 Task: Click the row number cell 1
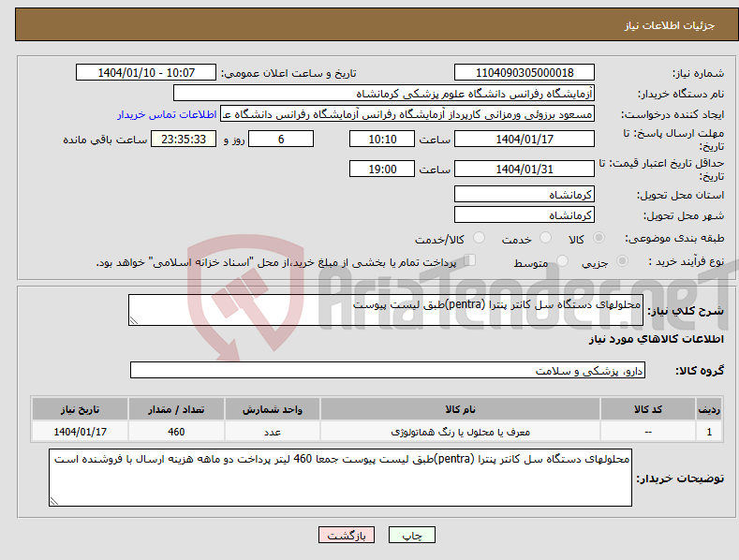click(709, 432)
